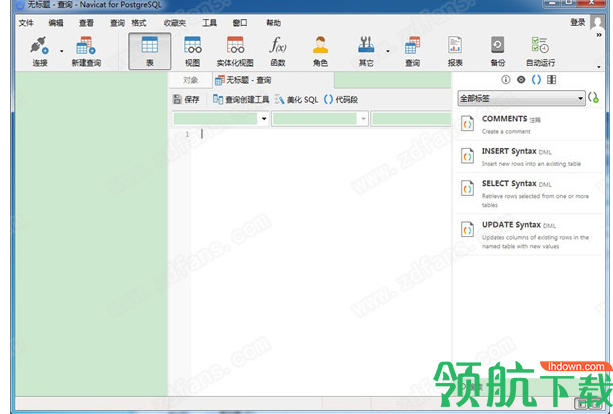Click the Save (保存) button
613x414 pixels.
coord(186,100)
